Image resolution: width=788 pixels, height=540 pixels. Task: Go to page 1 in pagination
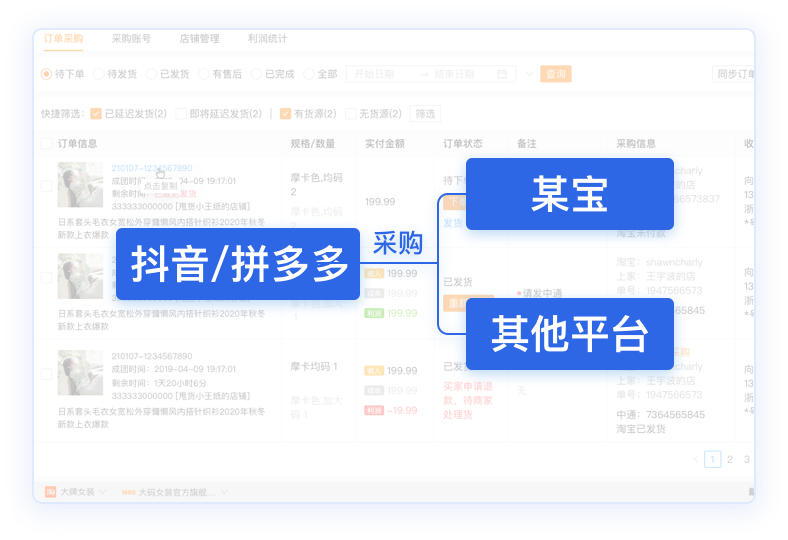point(713,459)
